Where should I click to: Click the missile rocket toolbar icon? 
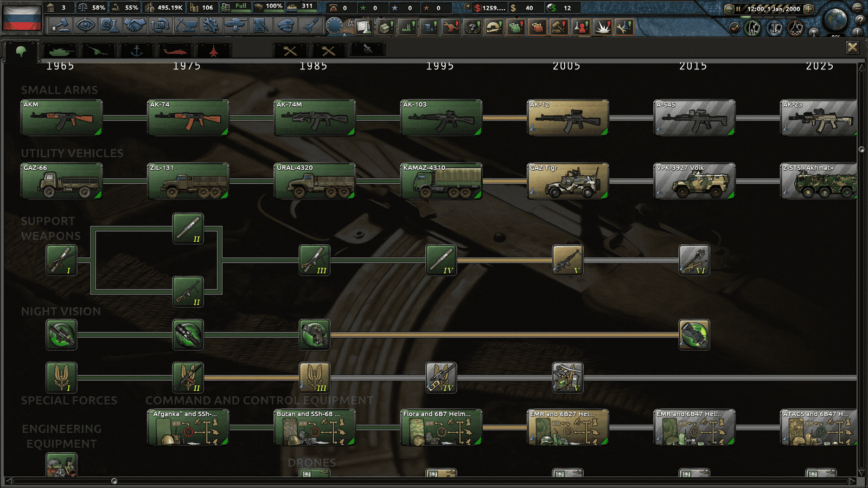click(x=310, y=25)
